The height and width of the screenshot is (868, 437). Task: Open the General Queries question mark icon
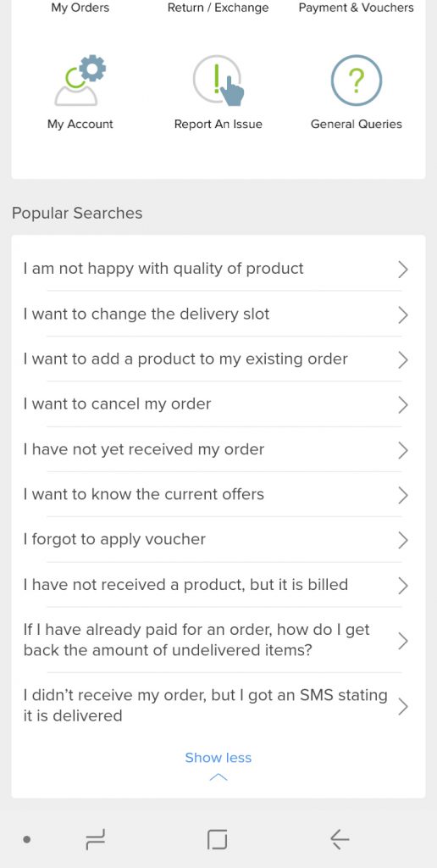[x=357, y=81]
